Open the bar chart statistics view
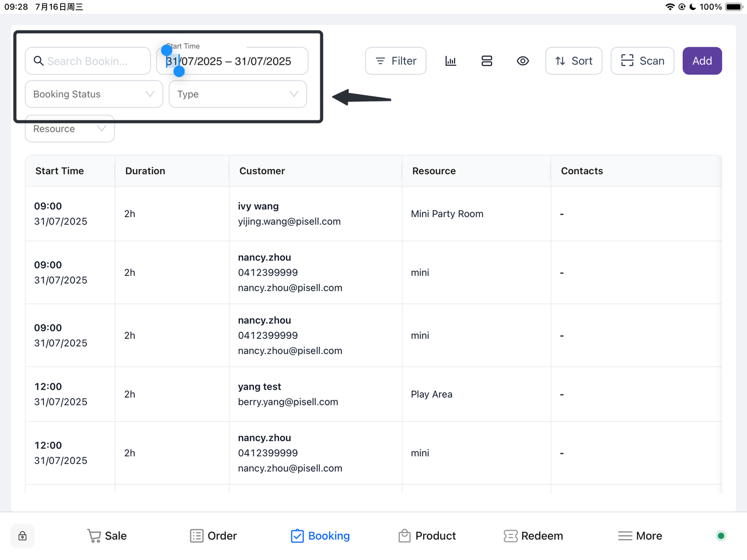 451,61
